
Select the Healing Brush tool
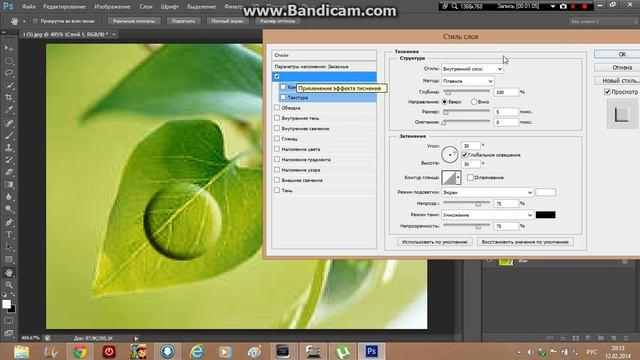9,123
